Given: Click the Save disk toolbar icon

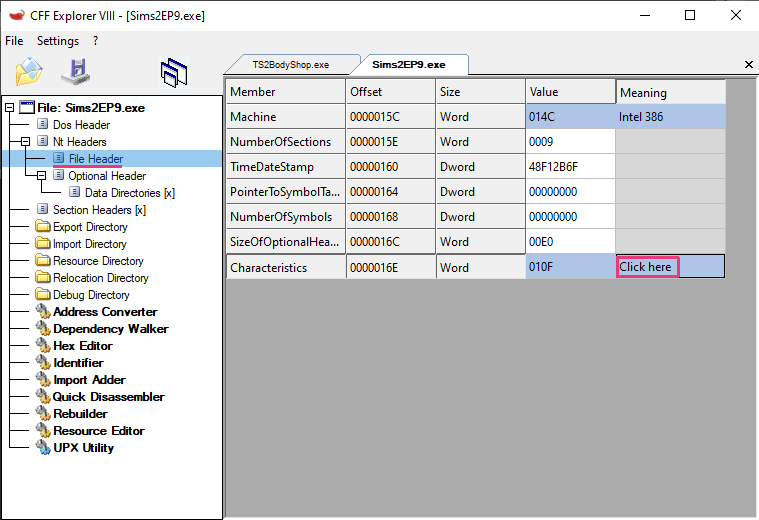Looking at the screenshot, I should coord(76,73).
